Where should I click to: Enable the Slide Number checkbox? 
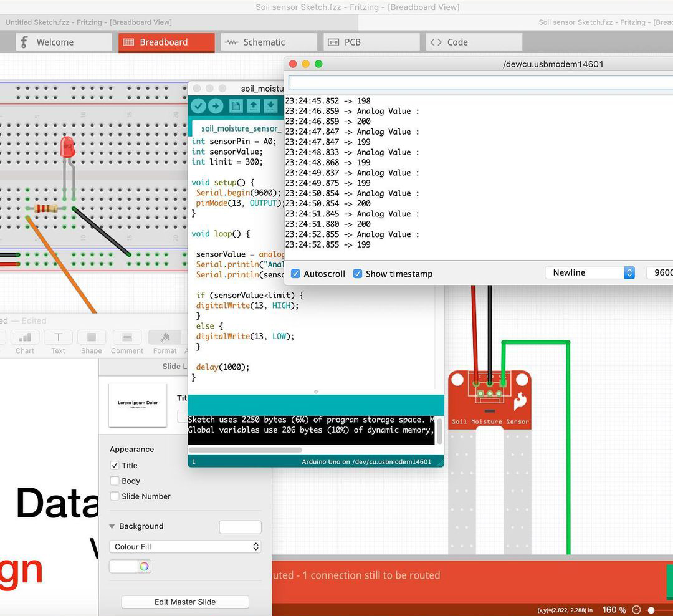click(115, 496)
